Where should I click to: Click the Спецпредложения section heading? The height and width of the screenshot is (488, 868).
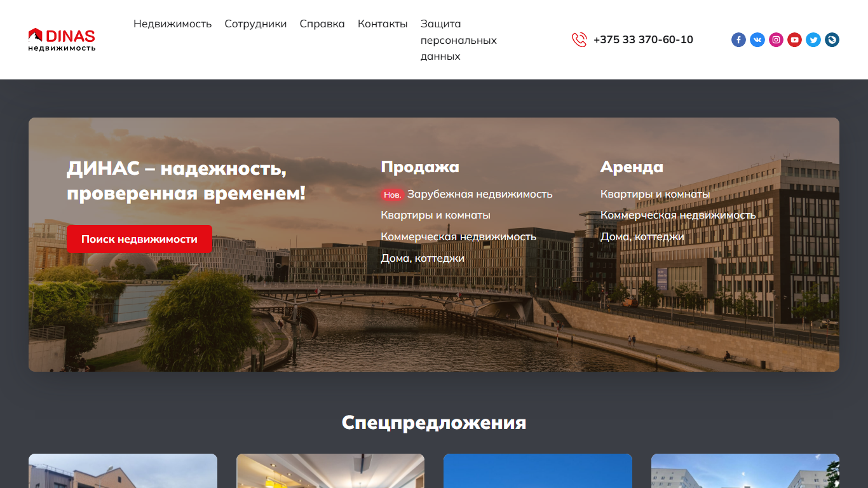coord(434,423)
